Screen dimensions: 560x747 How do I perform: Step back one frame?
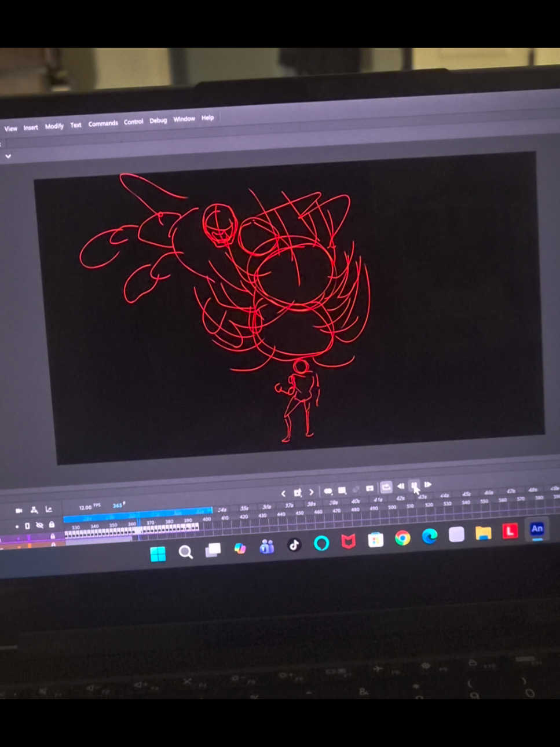400,486
